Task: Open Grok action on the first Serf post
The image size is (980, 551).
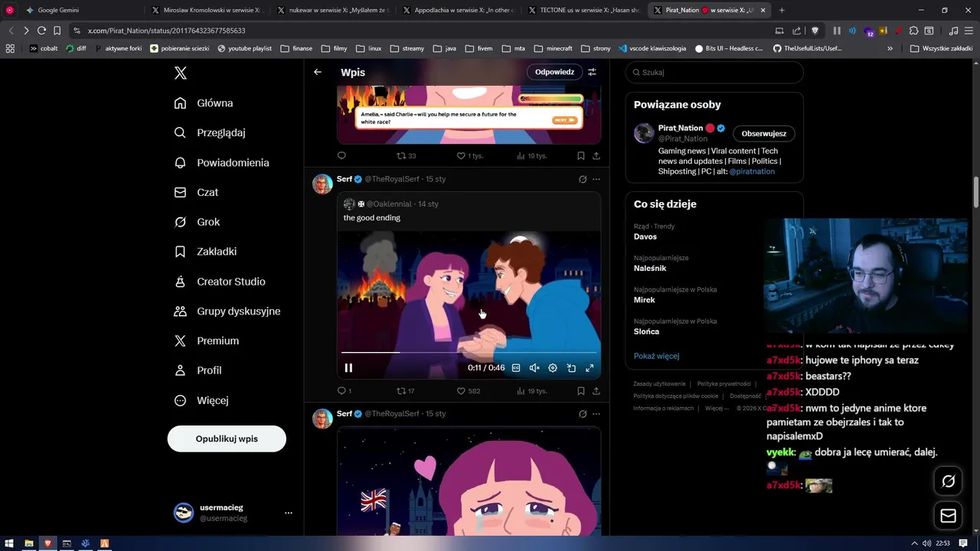Action: click(x=583, y=179)
